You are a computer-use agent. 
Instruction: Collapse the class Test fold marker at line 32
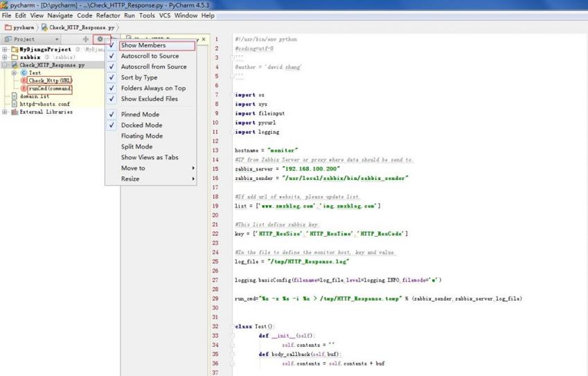[x=232, y=327]
